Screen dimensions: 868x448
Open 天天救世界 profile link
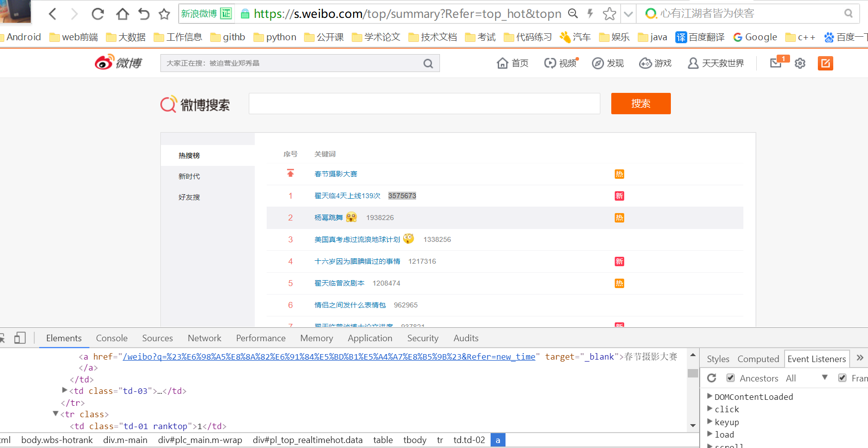(716, 63)
